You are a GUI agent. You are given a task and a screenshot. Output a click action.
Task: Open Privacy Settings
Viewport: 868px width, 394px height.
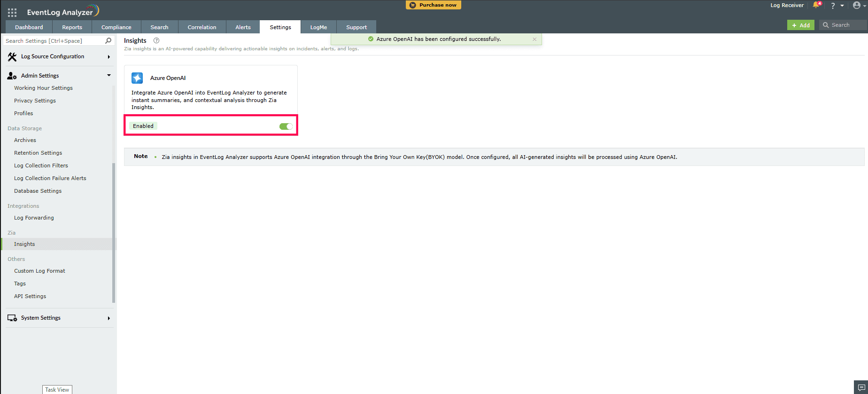[35, 101]
